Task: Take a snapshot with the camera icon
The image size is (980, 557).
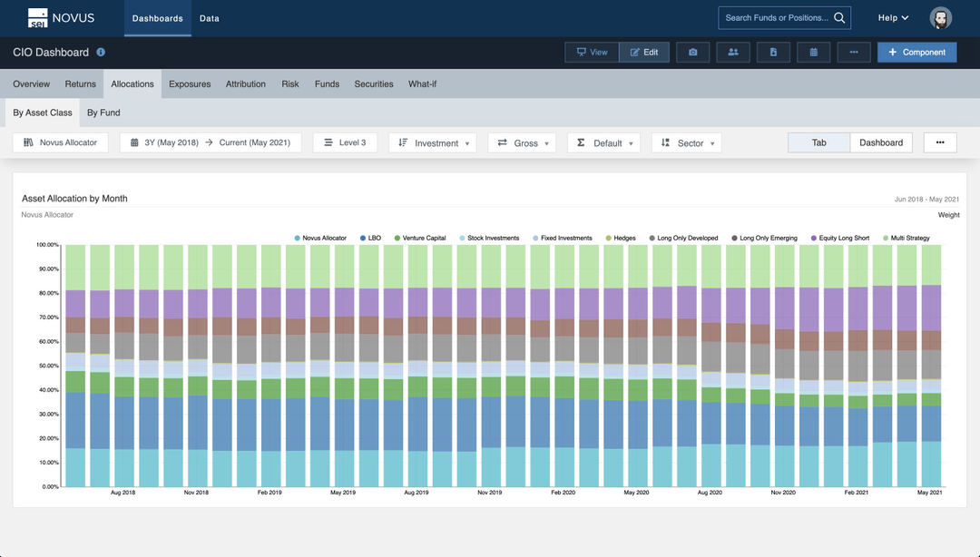Action: [692, 52]
